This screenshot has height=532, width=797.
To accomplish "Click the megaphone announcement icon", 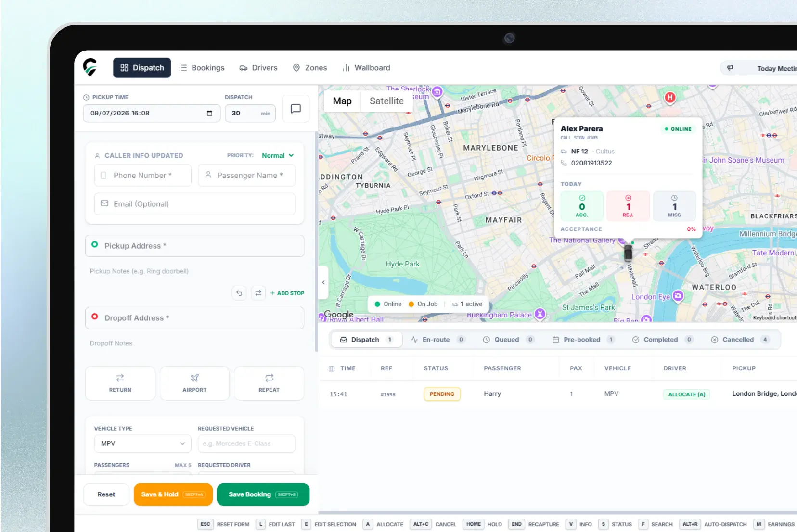I will pos(730,68).
